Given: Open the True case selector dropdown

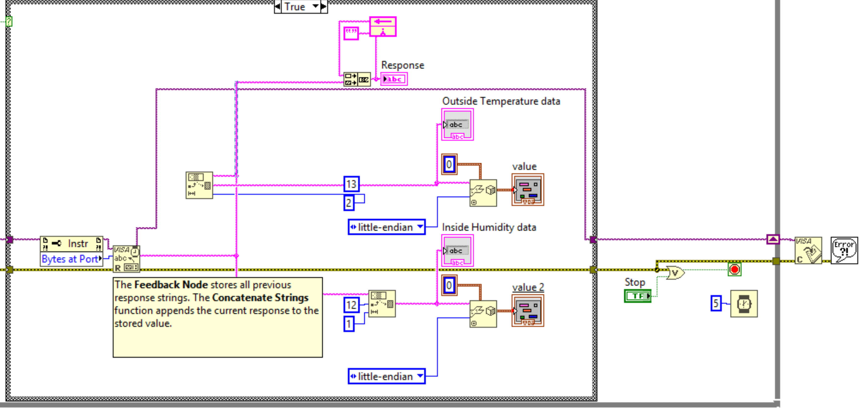Looking at the screenshot, I should click(x=315, y=6).
